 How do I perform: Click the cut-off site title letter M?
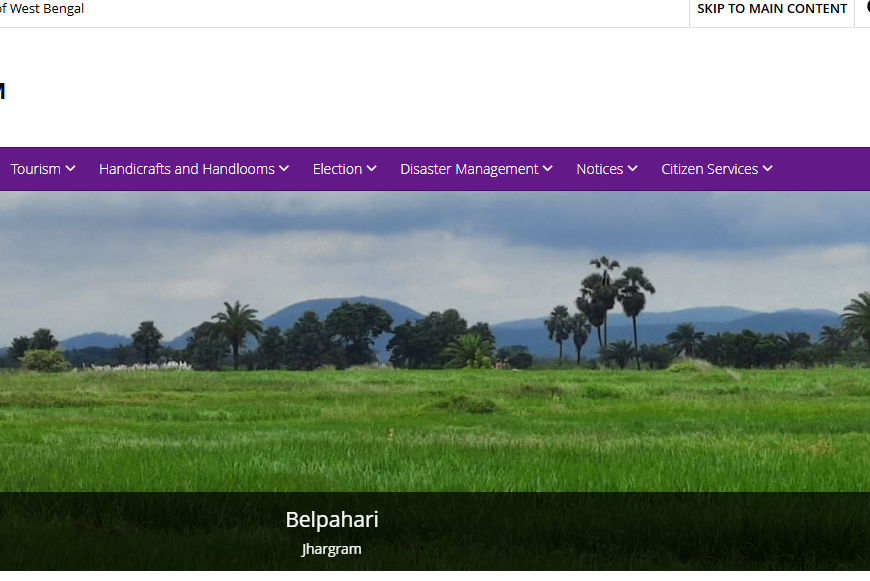click(x=2, y=92)
